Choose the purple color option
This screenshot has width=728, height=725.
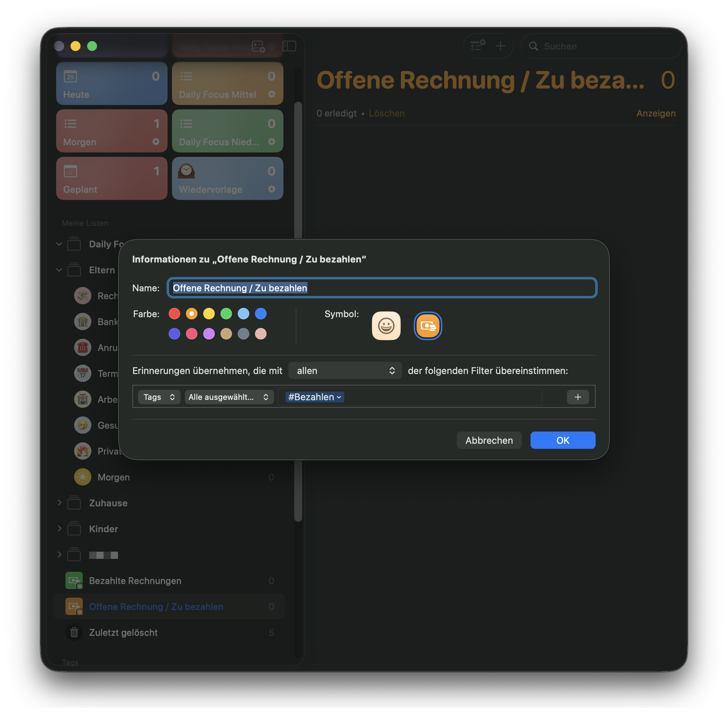pyautogui.click(x=209, y=333)
